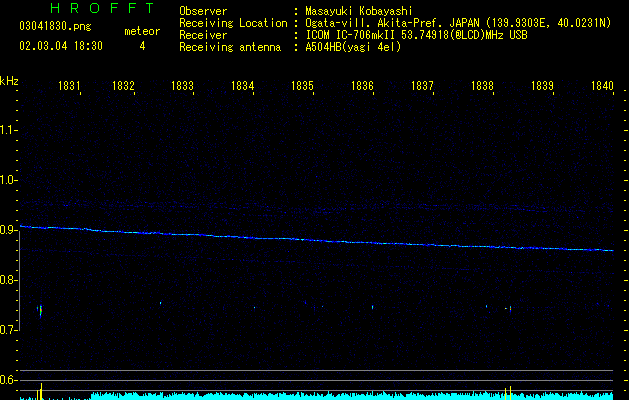Screen dimensions: 629x400
Task: Click the 0.7 kHz frequency label
Action: (x=8, y=330)
